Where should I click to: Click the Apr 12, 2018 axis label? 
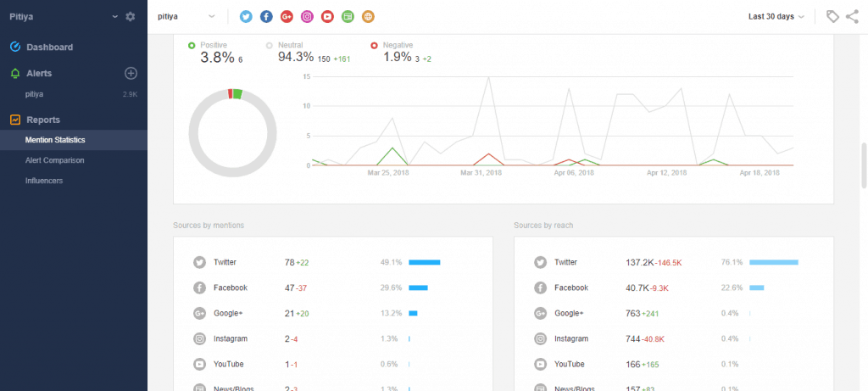(x=666, y=173)
